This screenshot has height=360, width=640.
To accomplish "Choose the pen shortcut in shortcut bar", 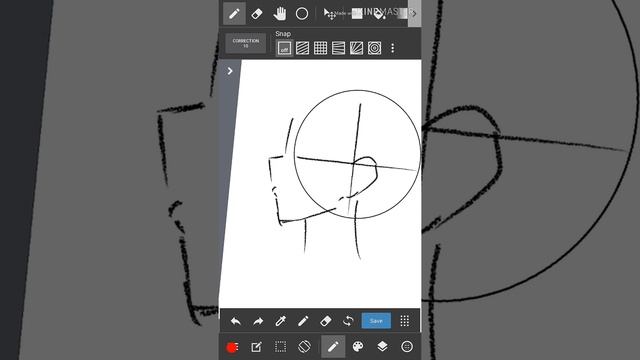I will tap(303, 321).
